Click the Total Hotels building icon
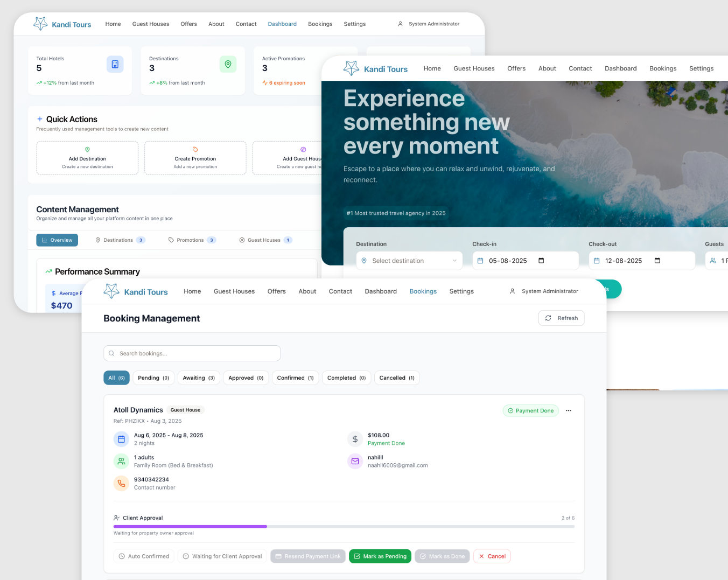728x580 pixels. (115, 64)
